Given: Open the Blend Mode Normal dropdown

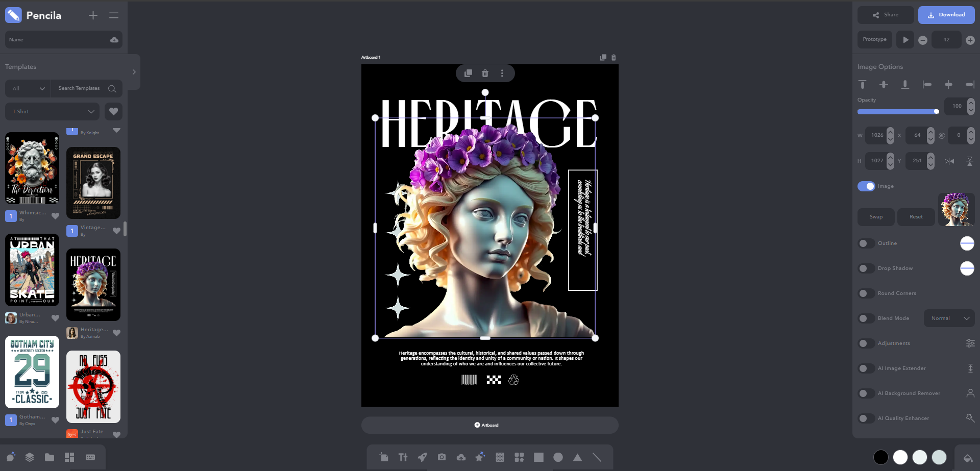Looking at the screenshot, I should [x=949, y=318].
